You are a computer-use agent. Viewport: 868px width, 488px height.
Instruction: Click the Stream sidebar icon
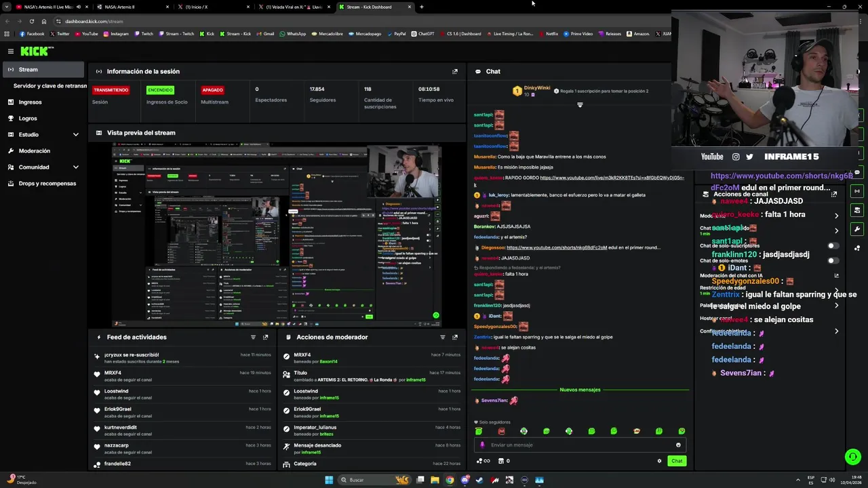(11, 70)
